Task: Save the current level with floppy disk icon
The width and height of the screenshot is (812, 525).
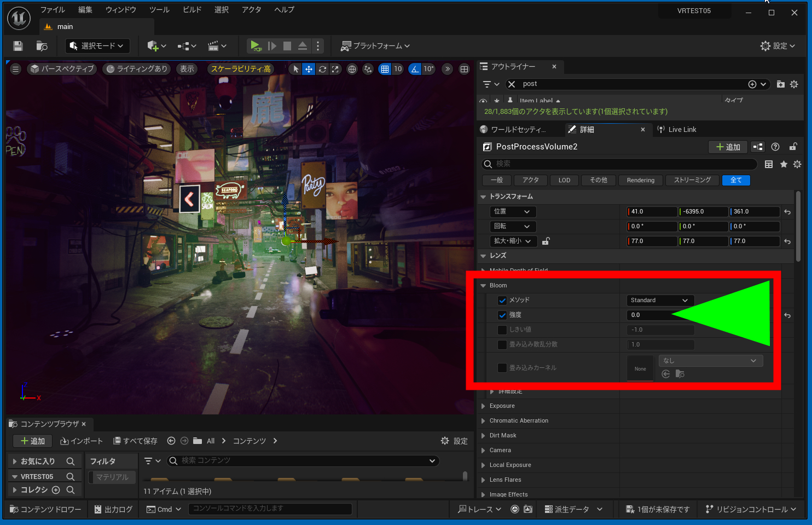Action: [18, 46]
